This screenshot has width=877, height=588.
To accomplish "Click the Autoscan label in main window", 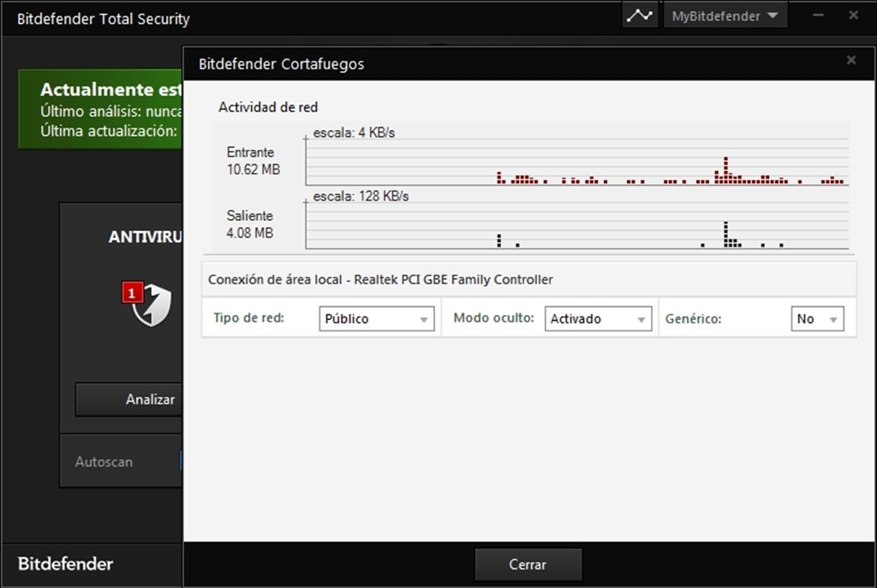I will (104, 461).
